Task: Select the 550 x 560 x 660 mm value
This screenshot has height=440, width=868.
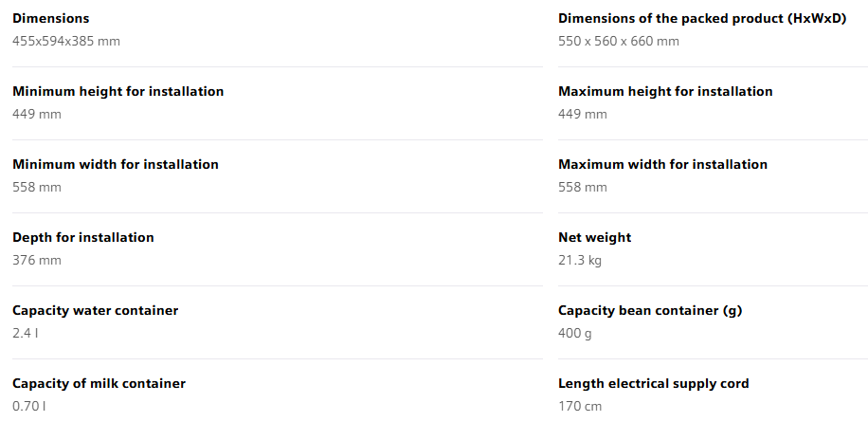Action: tap(619, 41)
